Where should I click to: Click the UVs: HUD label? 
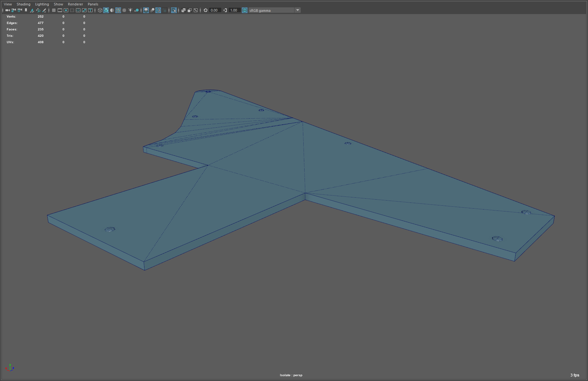tap(10, 42)
